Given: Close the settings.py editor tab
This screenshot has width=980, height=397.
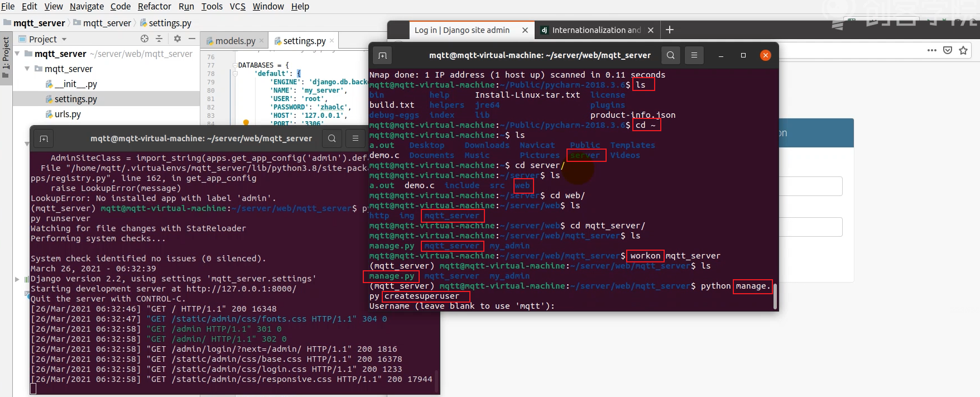Looking at the screenshot, I should point(332,41).
